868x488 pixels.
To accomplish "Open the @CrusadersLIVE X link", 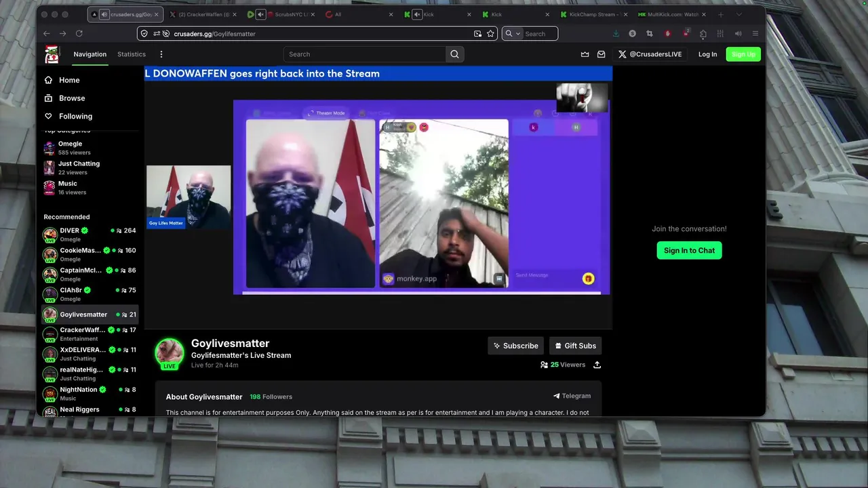I will tap(650, 54).
